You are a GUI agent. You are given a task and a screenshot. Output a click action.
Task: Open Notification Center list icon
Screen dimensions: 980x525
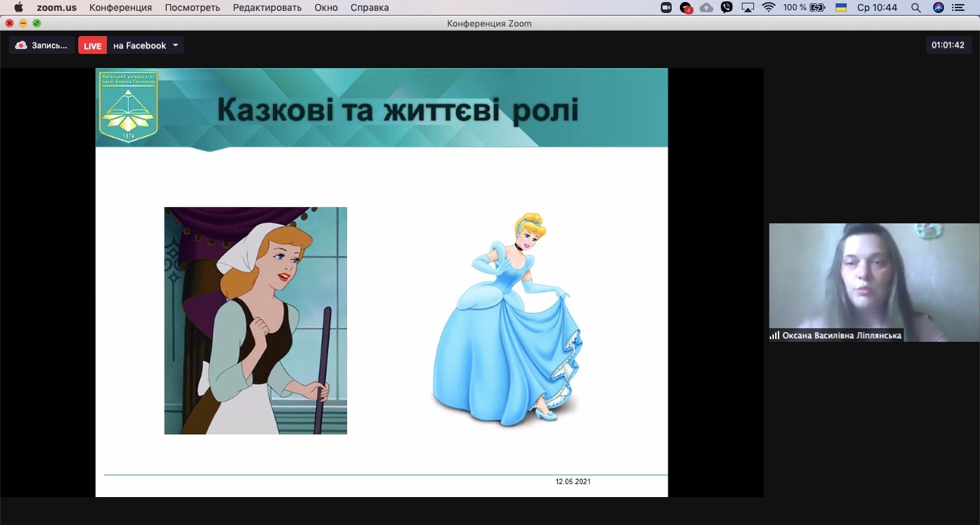960,7
